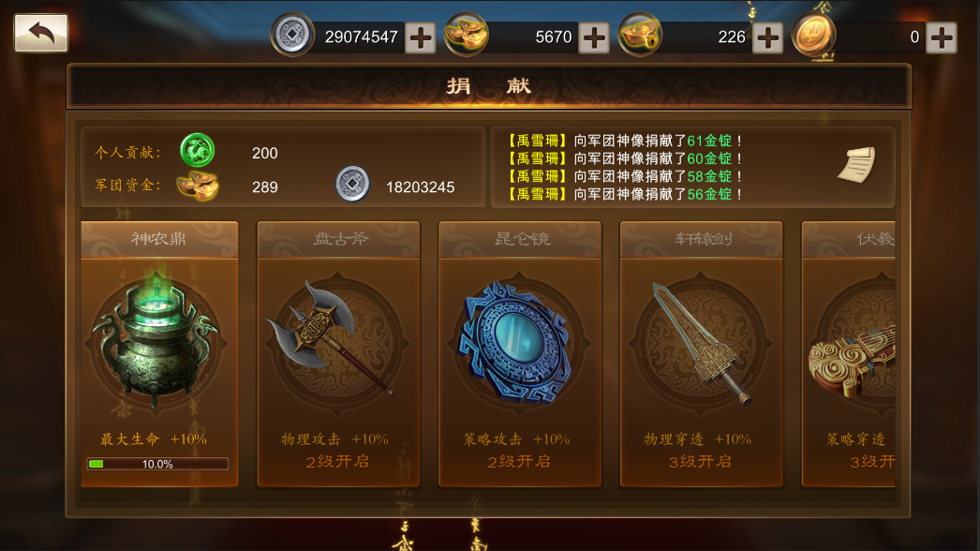Add silver coins with plus next to 29074547
Screen dimensions: 980x551
tap(421, 37)
